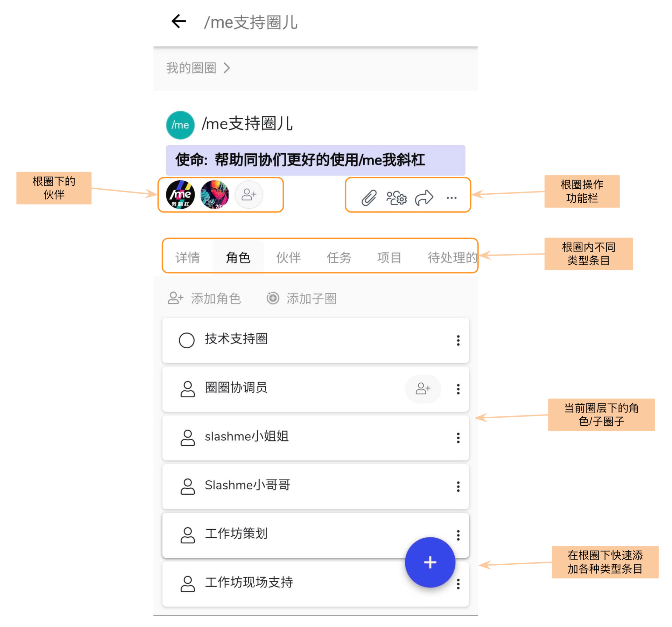Go back with the left arrow
The height and width of the screenshot is (627, 672).
pos(178,21)
